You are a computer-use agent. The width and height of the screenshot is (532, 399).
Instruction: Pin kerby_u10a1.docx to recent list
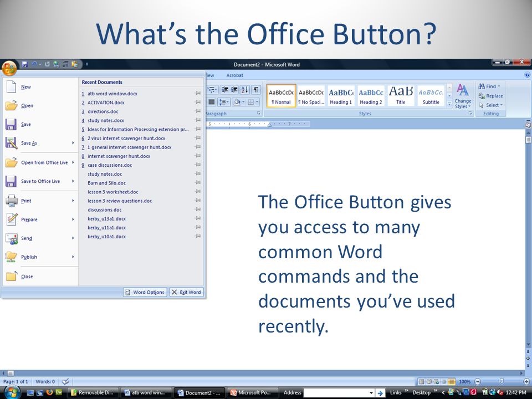coord(197,236)
